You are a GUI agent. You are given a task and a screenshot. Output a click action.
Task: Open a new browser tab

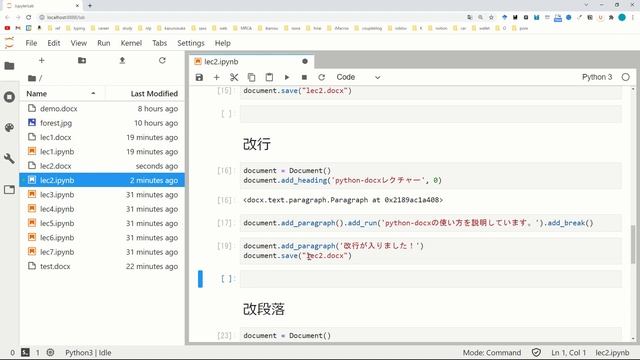[x=90, y=6]
